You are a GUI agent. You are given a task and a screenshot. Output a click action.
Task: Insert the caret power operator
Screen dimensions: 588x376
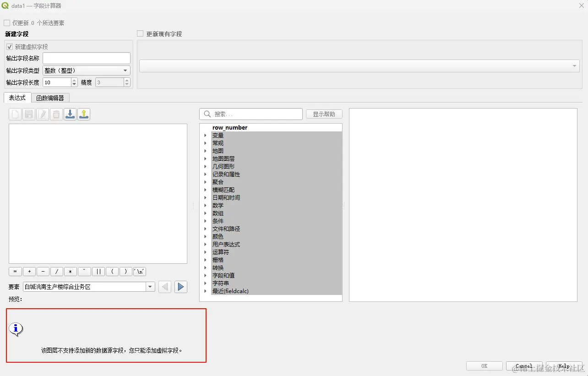(84, 272)
